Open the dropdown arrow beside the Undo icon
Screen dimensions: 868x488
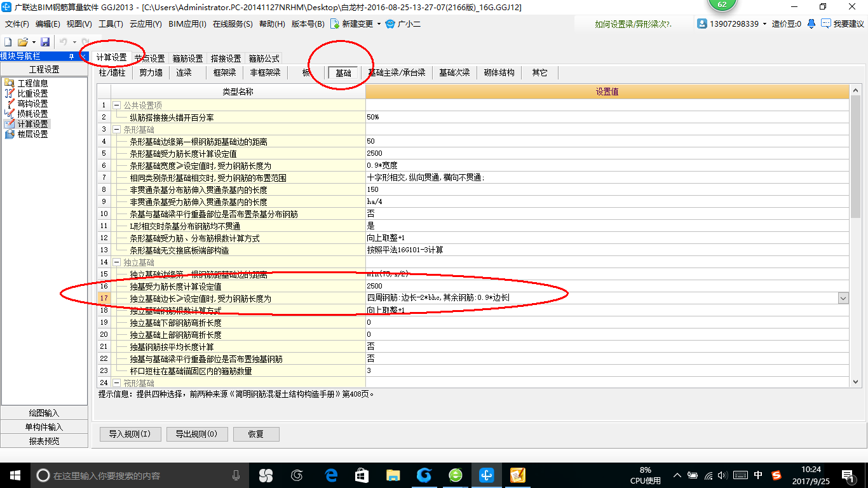[74, 42]
